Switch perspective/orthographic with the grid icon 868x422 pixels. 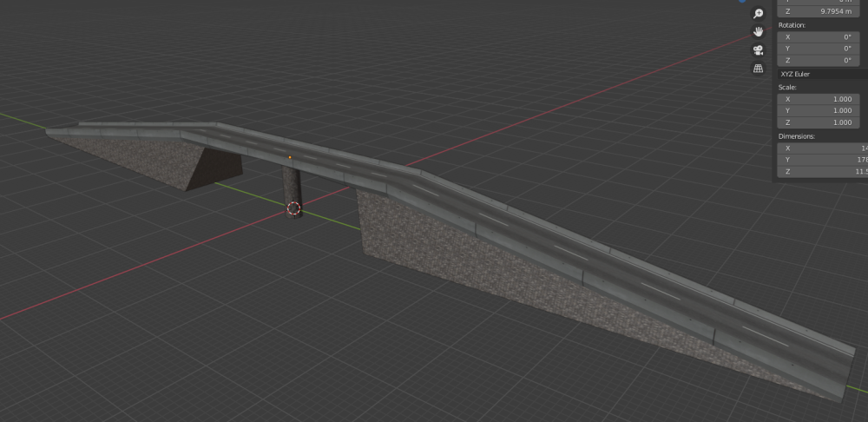(x=758, y=68)
